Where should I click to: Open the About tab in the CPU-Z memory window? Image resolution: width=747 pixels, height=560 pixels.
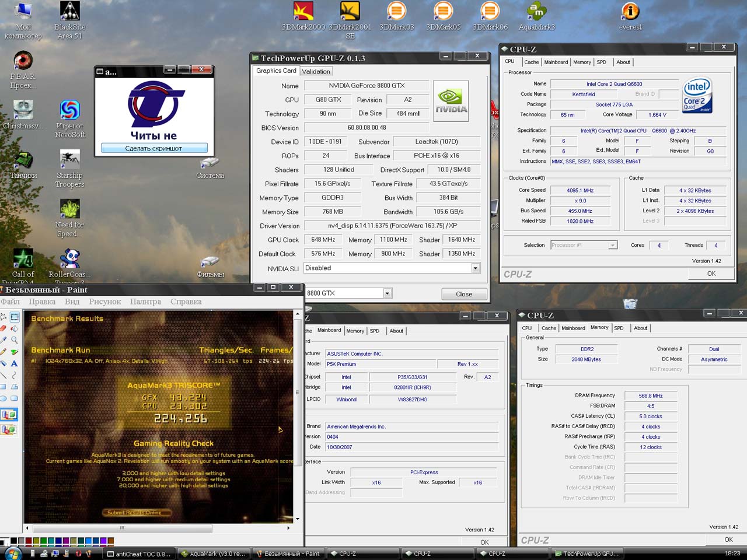click(640, 328)
